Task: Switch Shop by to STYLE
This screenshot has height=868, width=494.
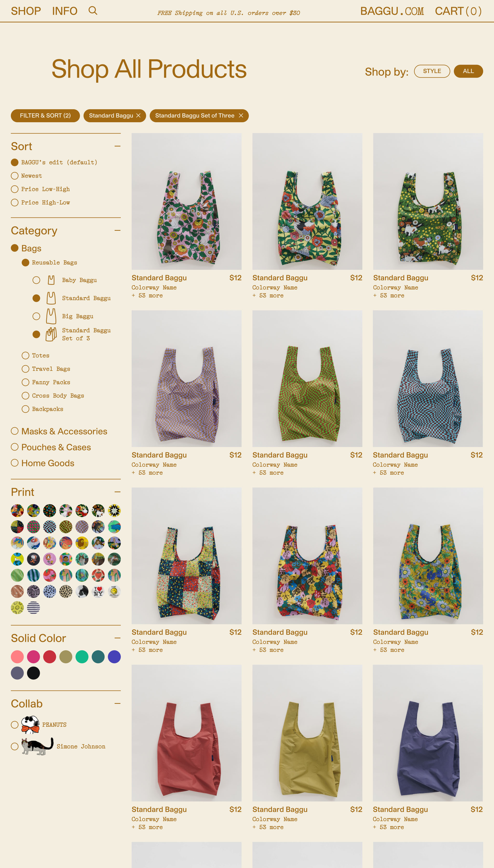Action: pos(432,71)
